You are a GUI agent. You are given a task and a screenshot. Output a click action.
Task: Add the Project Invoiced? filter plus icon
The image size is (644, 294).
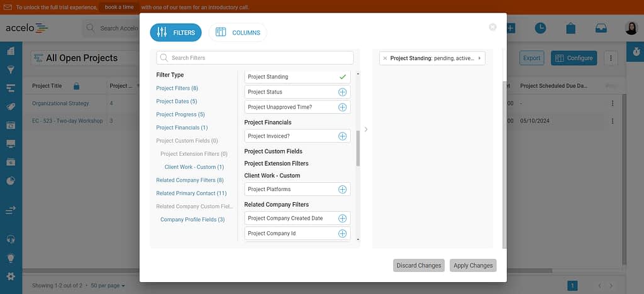(342, 136)
